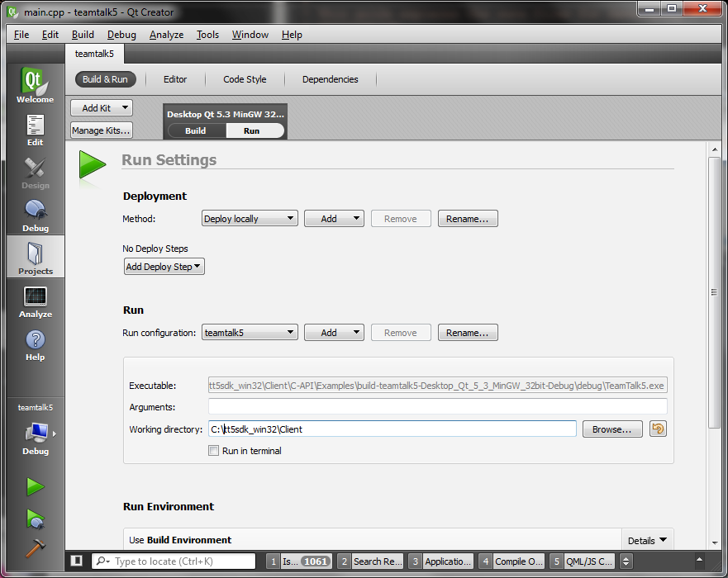Reset working directory to default

tap(658, 429)
